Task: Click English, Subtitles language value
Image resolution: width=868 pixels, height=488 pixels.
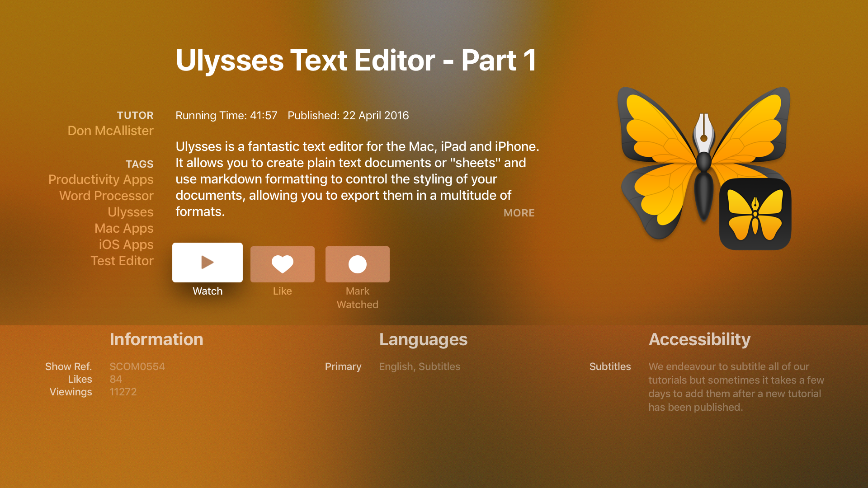Action: click(420, 366)
